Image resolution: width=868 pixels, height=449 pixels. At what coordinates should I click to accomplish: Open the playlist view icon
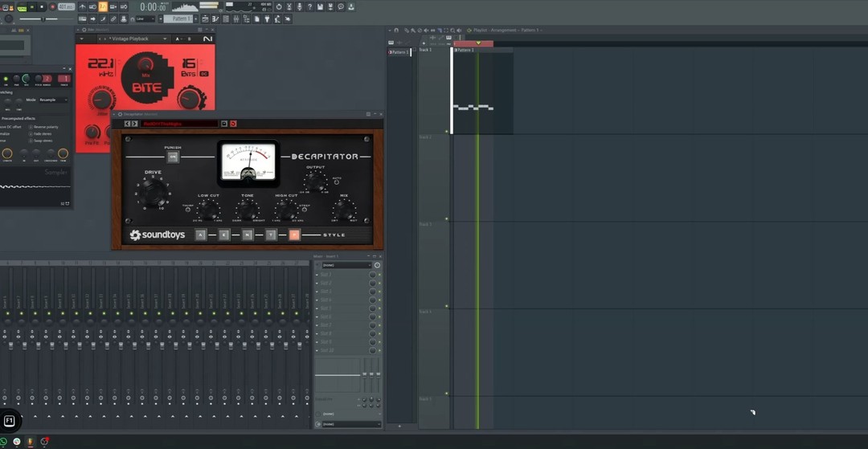(x=206, y=18)
